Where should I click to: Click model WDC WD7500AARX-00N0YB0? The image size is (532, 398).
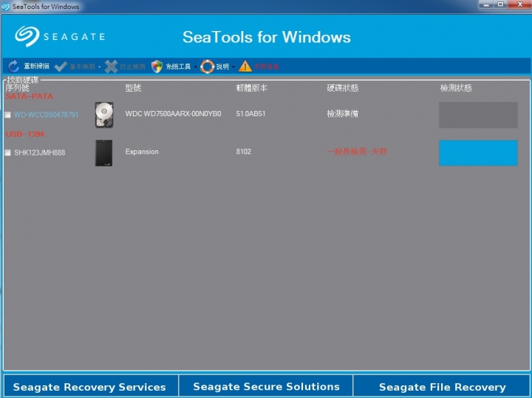coord(173,114)
